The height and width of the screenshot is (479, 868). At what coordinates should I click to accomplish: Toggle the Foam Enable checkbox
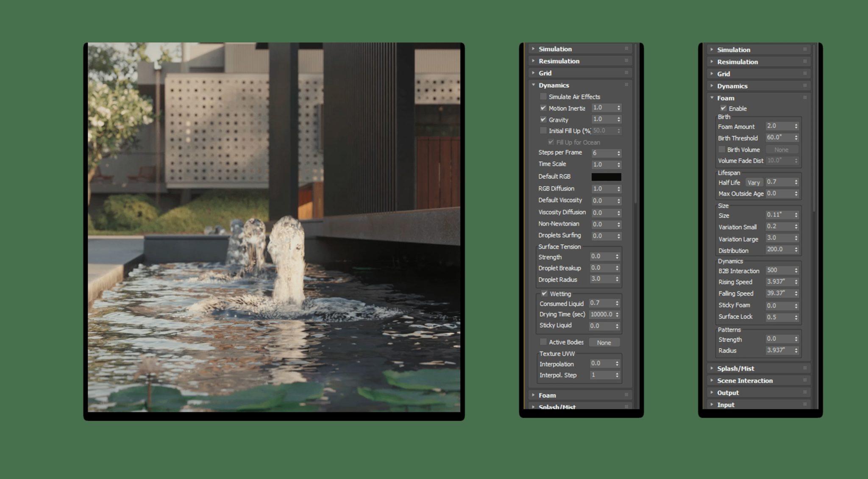(x=723, y=108)
